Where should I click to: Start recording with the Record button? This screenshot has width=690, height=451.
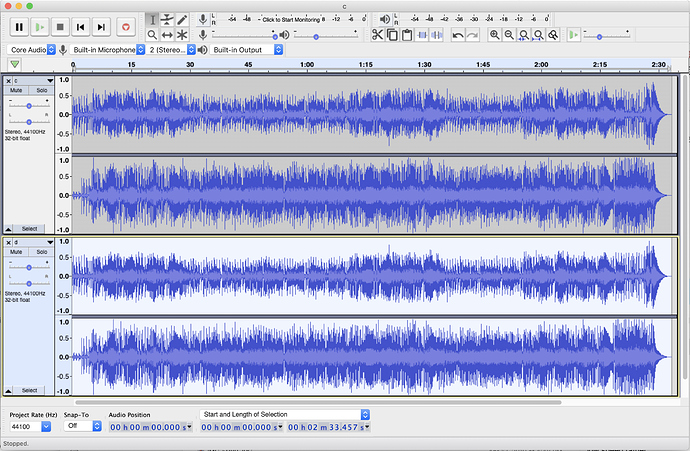pos(126,27)
